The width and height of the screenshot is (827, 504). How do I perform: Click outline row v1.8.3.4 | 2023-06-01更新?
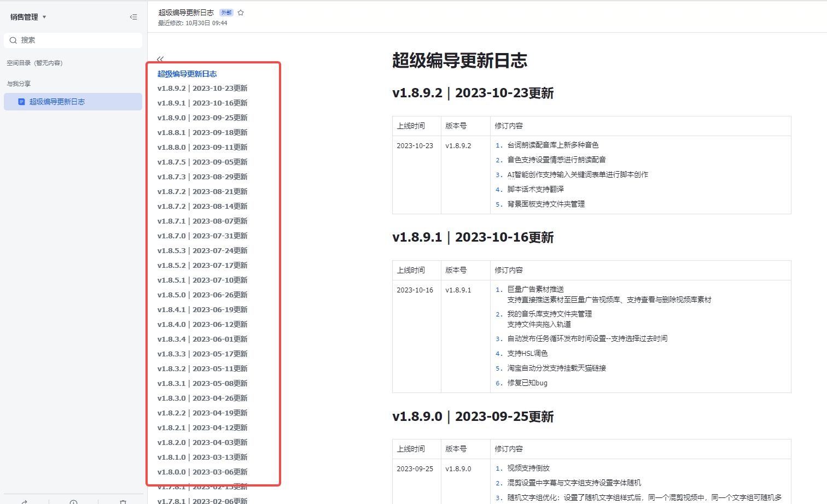point(202,339)
